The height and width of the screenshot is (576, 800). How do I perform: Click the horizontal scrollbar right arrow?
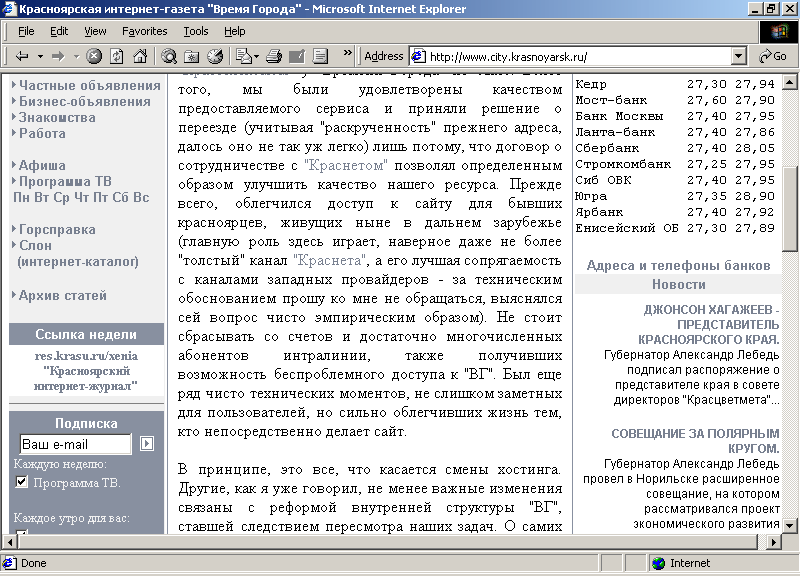(x=774, y=541)
